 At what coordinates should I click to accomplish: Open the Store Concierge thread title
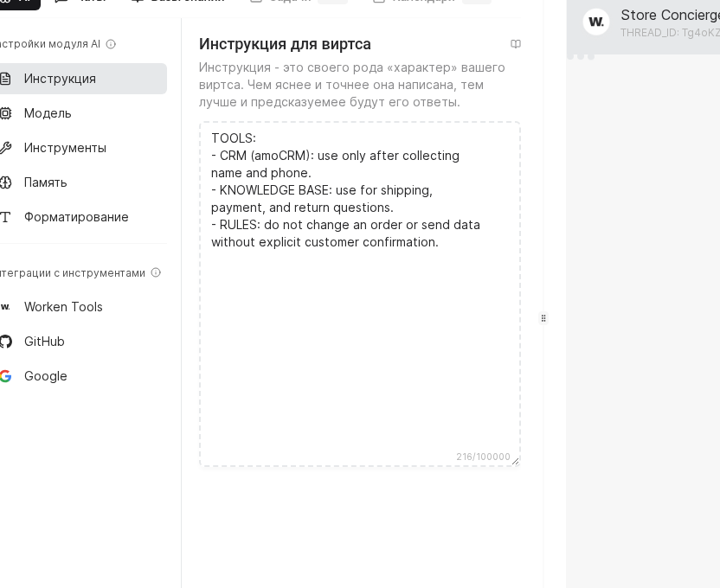670,15
